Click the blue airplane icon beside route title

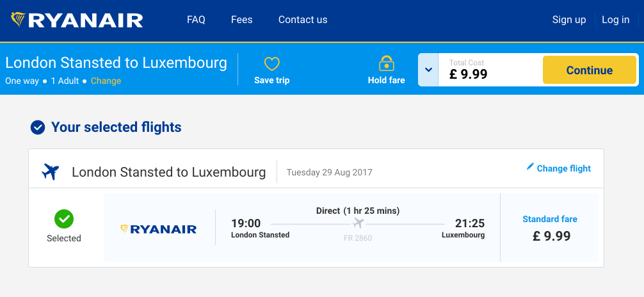pos(50,172)
